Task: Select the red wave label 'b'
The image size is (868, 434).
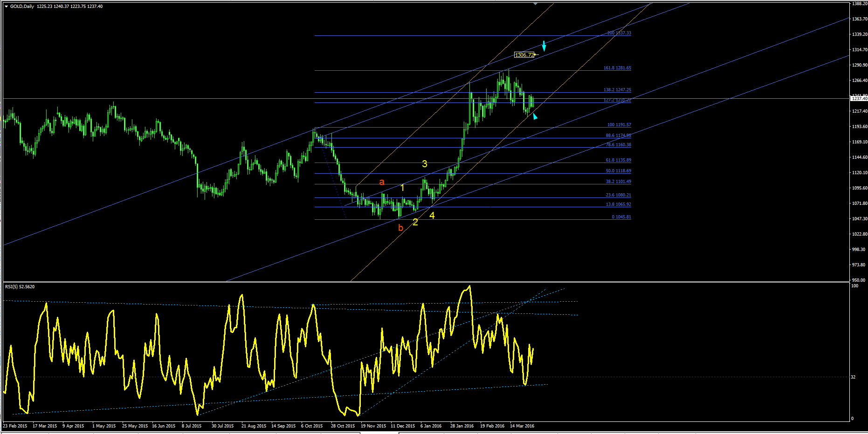Action: (400, 228)
